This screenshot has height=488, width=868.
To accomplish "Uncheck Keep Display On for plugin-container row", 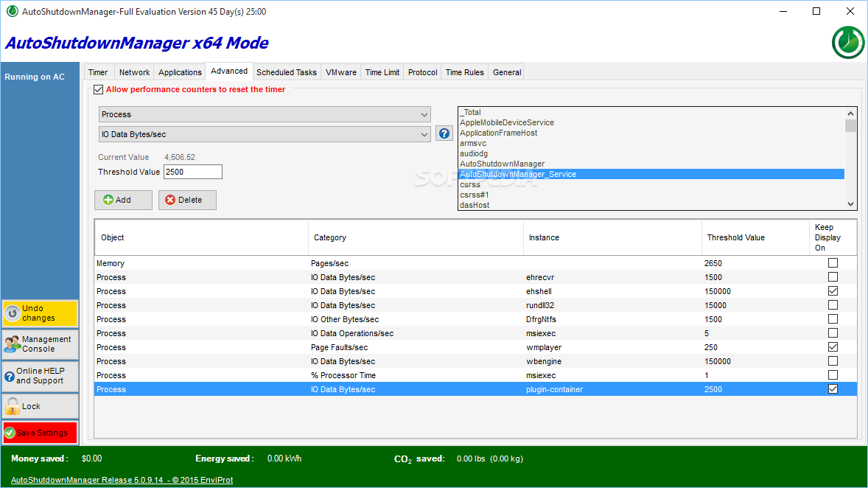I will pyautogui.click(x=833, y=388).
